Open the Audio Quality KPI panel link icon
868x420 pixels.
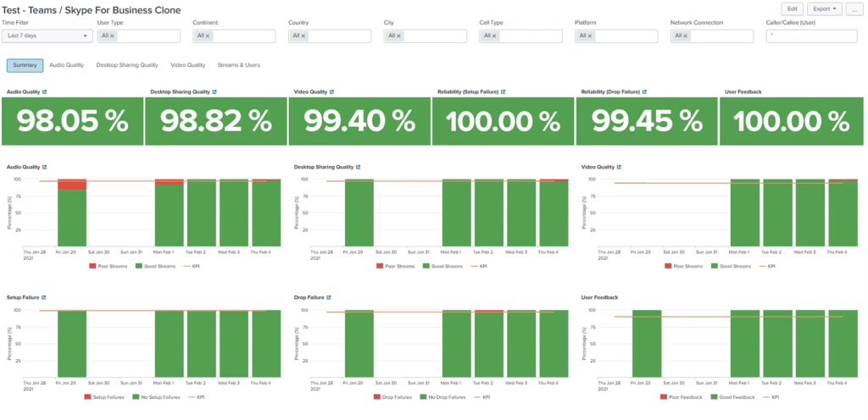click(x=45, y=91)
